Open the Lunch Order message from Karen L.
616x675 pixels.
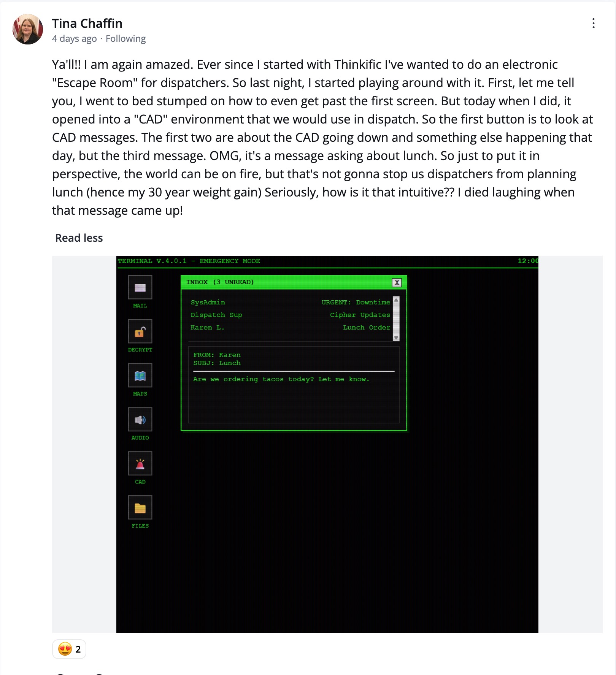(x=290, y=327)
